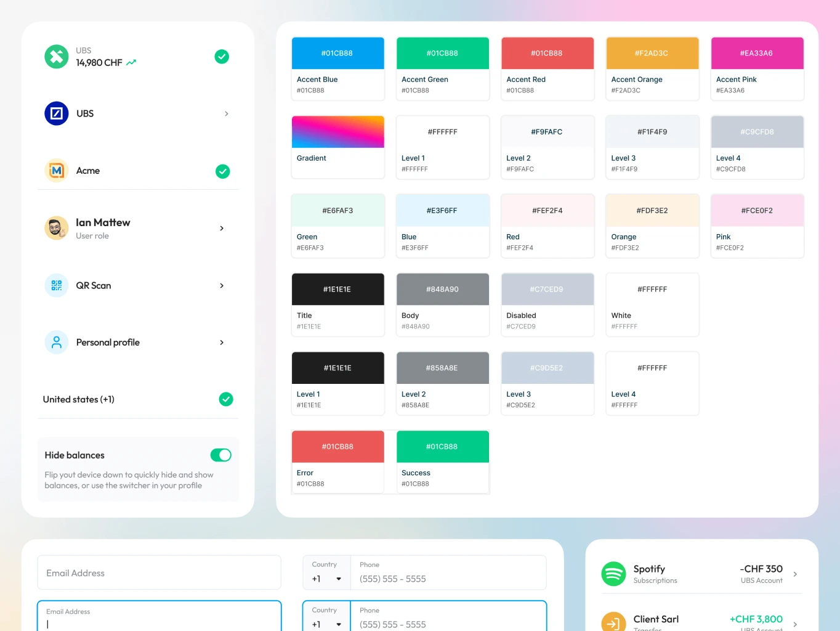Click the checkmark next to United states (+1)
Viewport: 840px width, 631px height.
(x=225, y=399)
